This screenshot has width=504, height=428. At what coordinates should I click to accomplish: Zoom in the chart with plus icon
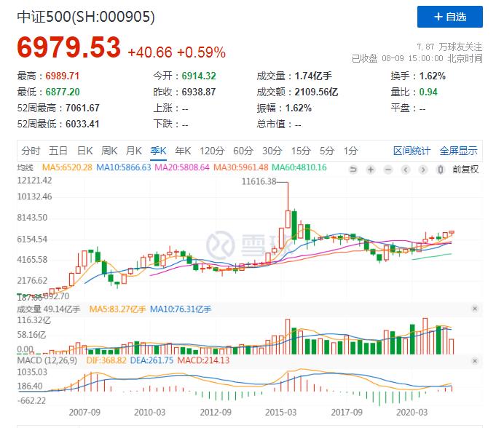(x=371, y=170)
